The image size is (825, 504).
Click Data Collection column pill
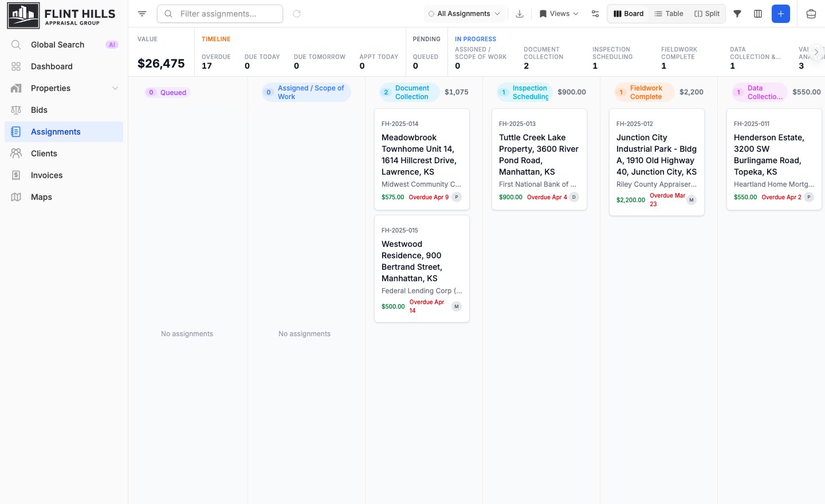(x=760, y=92)
